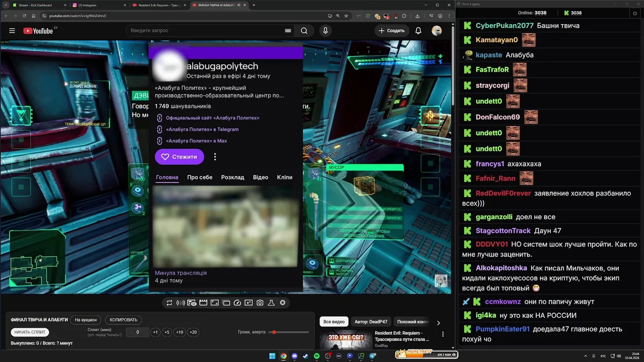This screenshot has width=644, height=362.
Task: Click the playback speed gauge icon
Action: click(237, 303)
